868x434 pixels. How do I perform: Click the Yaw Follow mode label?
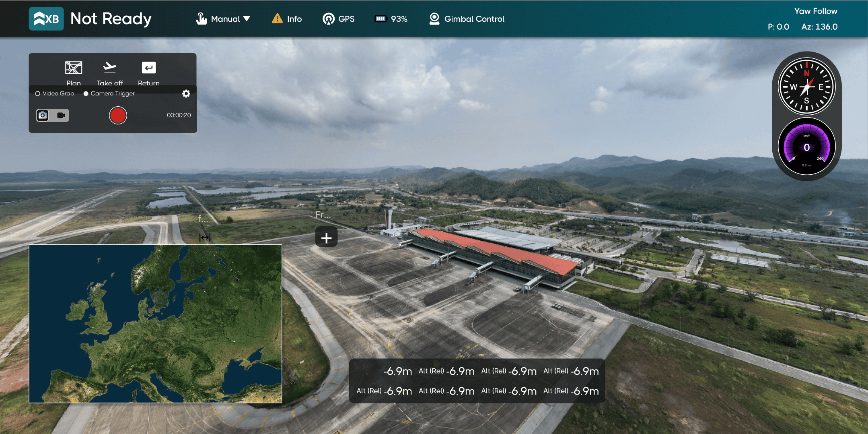pos(815,11)
